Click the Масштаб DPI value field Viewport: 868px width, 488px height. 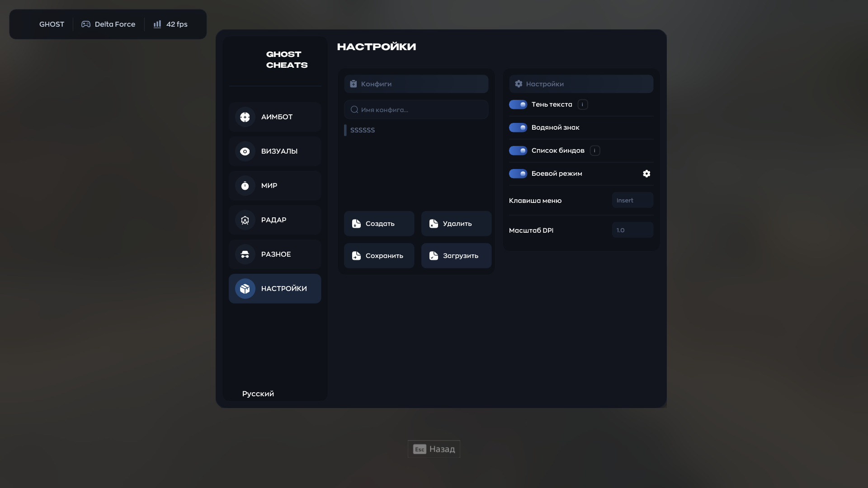[x=632, y=230]
